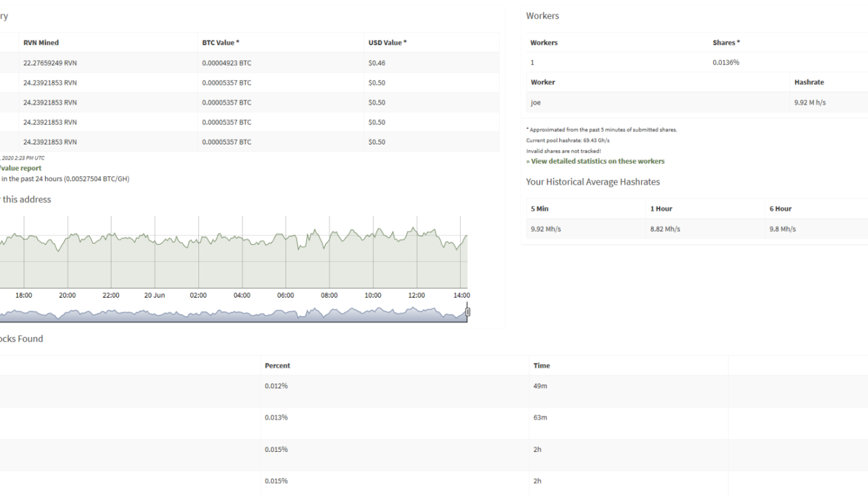Click the navigator mini chart below the time axis
The image size is (868, 496).
[x=233, y=314]
